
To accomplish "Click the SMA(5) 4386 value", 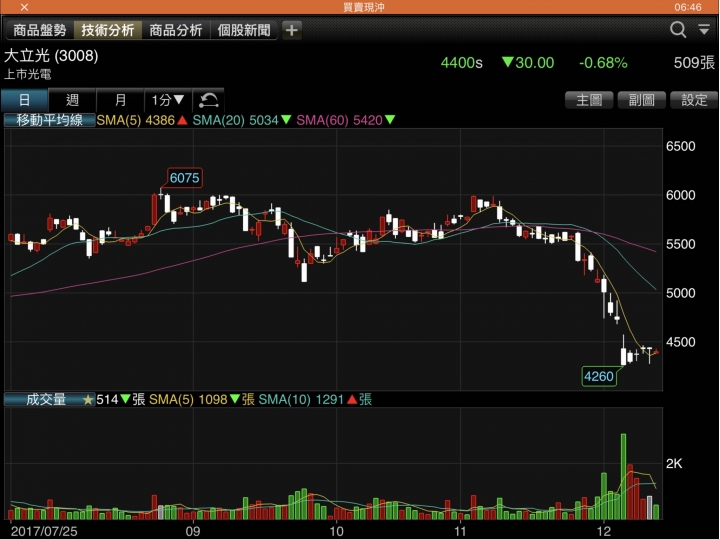I will coord(142,120).
